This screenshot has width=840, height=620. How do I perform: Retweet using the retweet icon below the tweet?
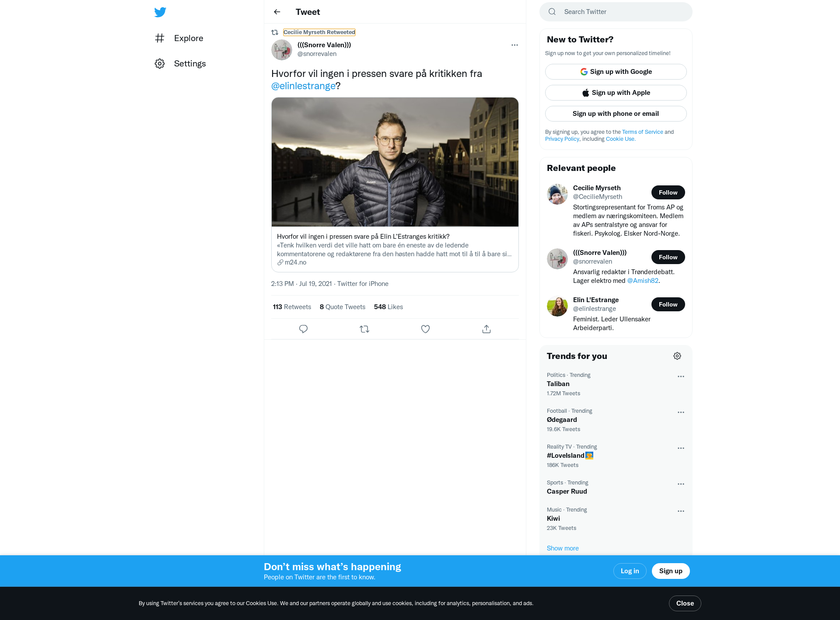[364, 329]
